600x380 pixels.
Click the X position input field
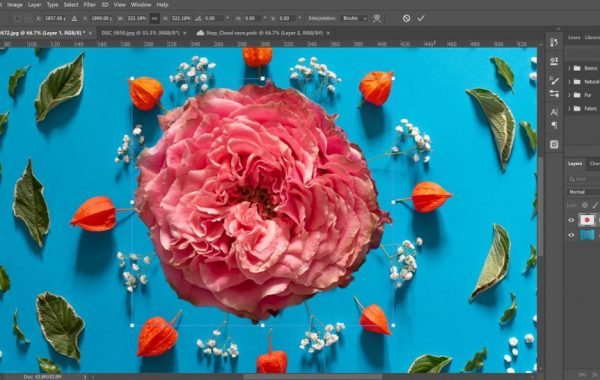pyautogui.click(x=54, y=18)
